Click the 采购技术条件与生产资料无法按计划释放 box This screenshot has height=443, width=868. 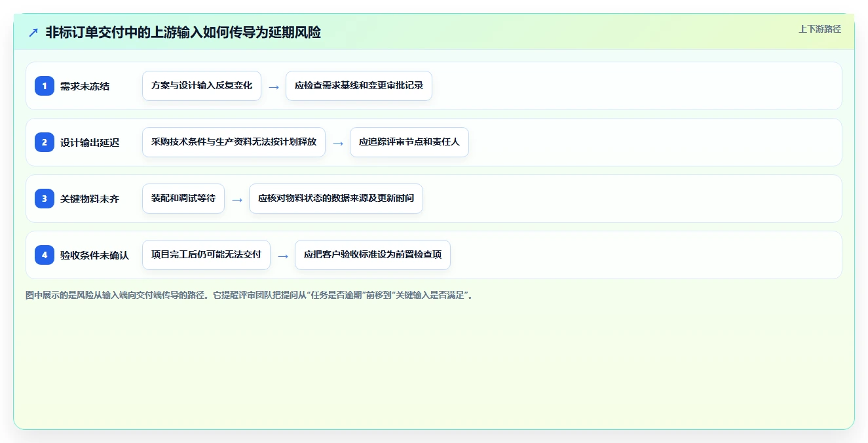tap(234, 142)
